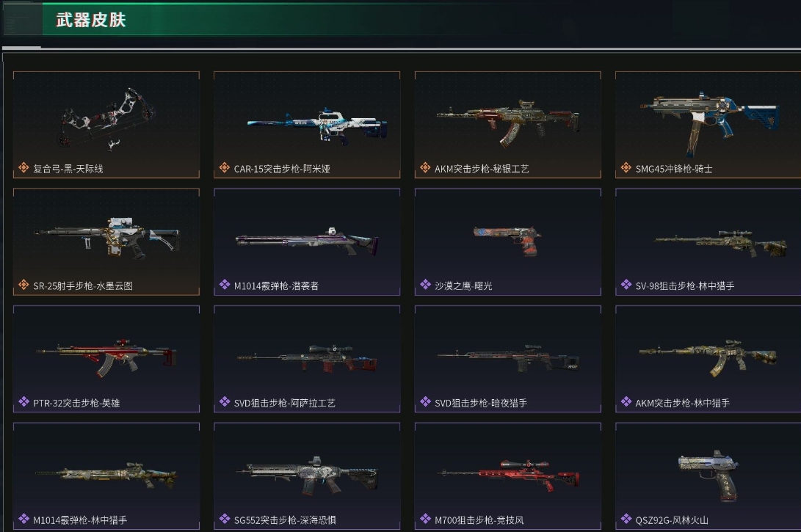Pick the SR-25射手步枪-水墨云图 skin
This screenshot has height=532, width=801.
[x=106, y=242]
